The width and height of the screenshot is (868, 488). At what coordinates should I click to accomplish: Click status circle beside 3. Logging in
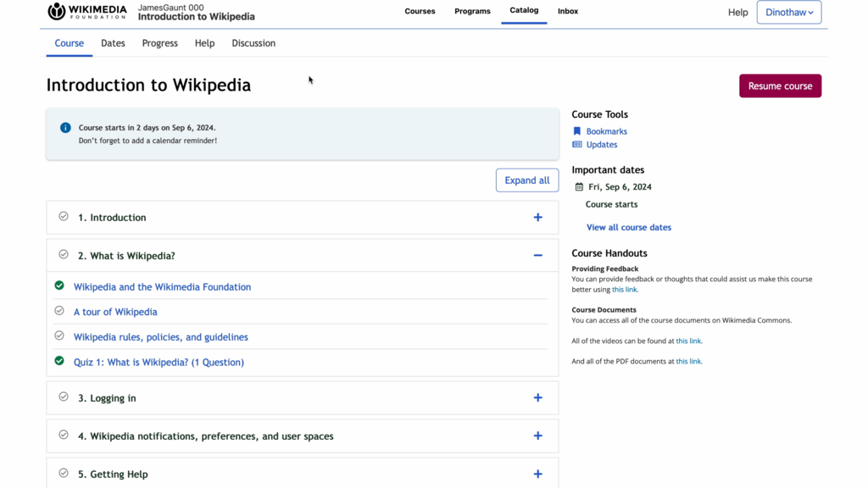click(x=64, y=396)
